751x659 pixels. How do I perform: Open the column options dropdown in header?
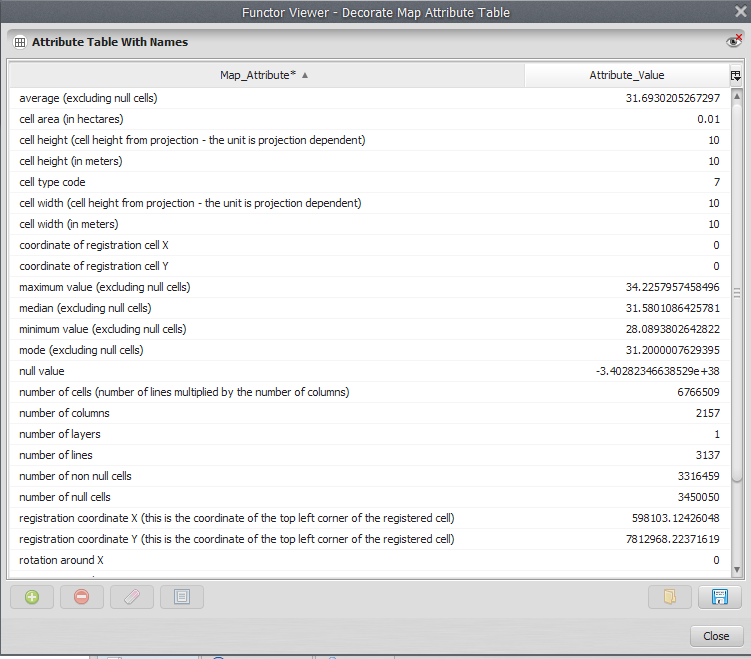click(736, 75)
